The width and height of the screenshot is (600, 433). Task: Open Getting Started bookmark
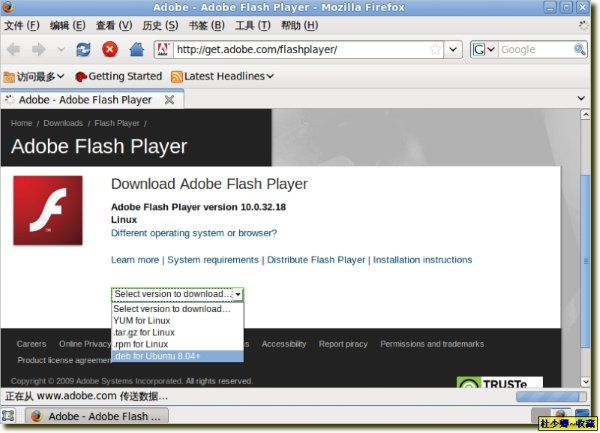119,77
